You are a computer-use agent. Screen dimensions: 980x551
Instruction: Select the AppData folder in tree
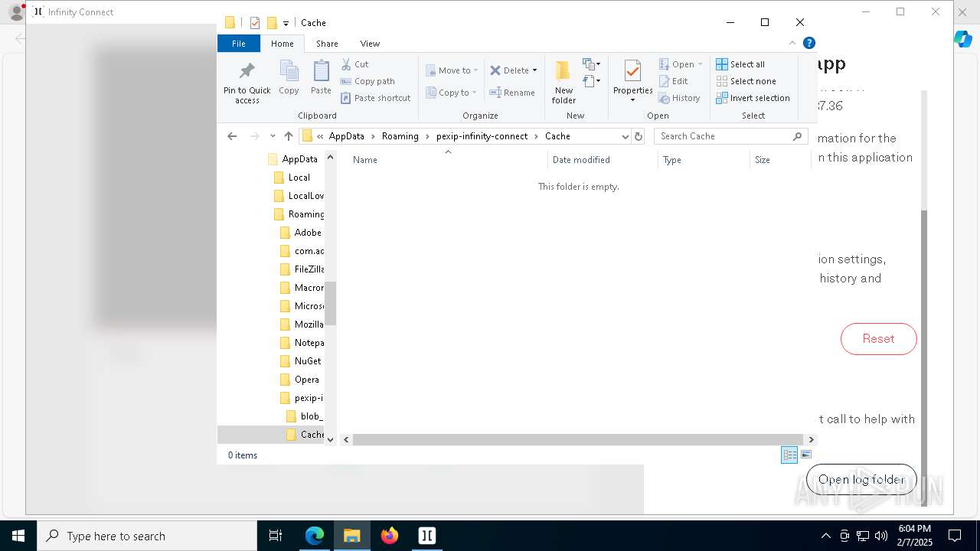(292, 159)
